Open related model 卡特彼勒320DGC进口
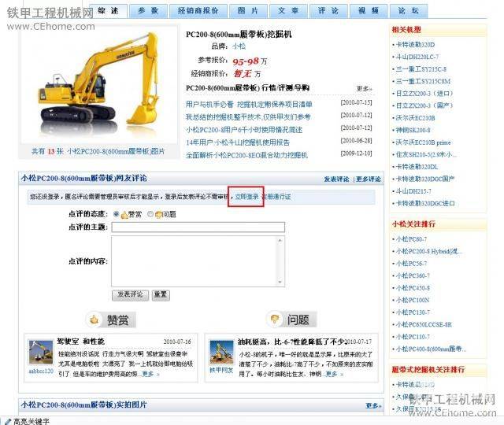Image resolution: width=504 pixels, height=425 pixels. [x=425, y=203]
